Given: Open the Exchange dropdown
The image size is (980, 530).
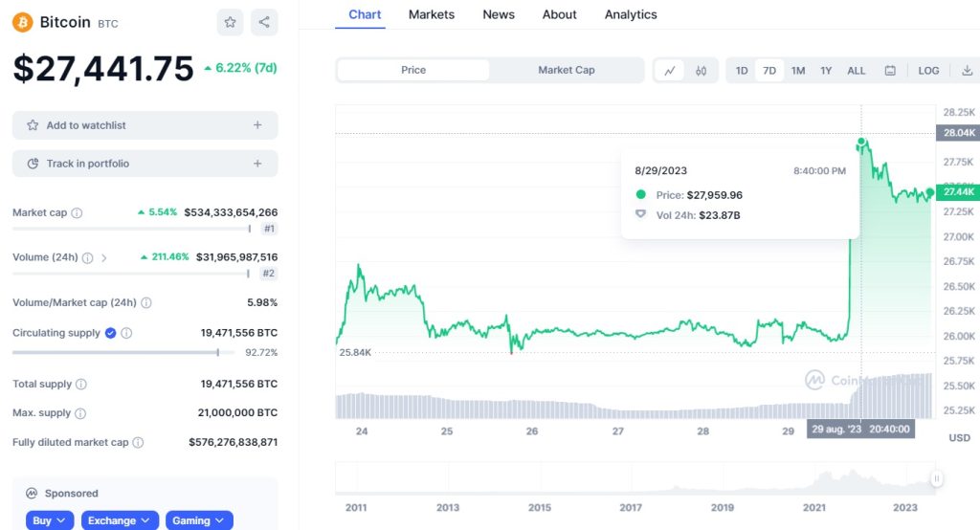Looking at the screenshot, I should (120, 520).
